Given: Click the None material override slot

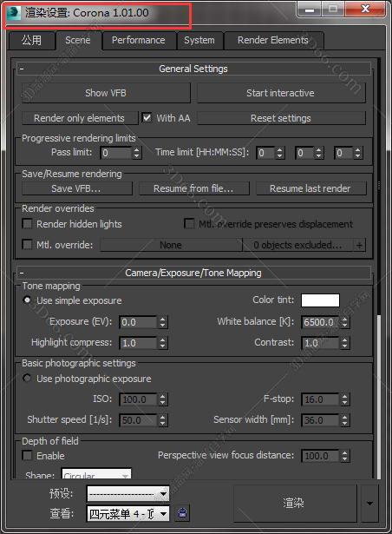Looking at the screenshot, I should (171, 245).
